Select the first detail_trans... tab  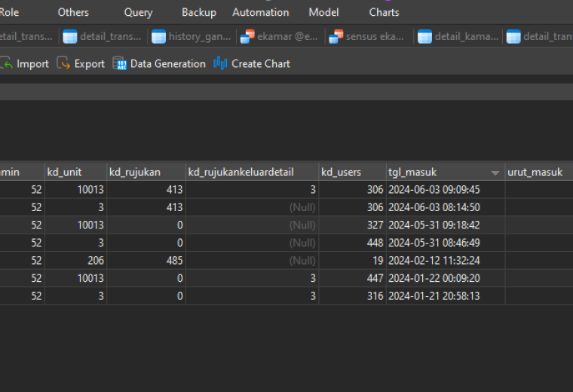(x=103, y=36)
